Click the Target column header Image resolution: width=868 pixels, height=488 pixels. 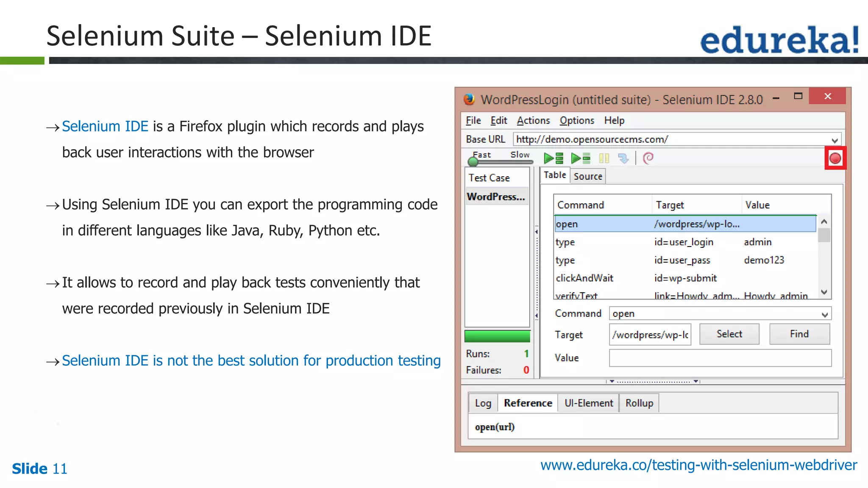[697, 205]
